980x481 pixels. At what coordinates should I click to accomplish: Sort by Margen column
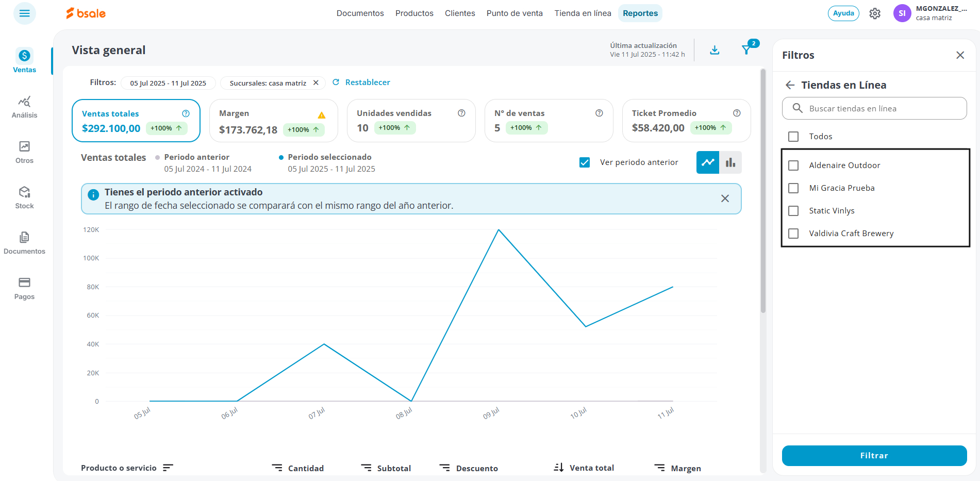click(678, 468)
